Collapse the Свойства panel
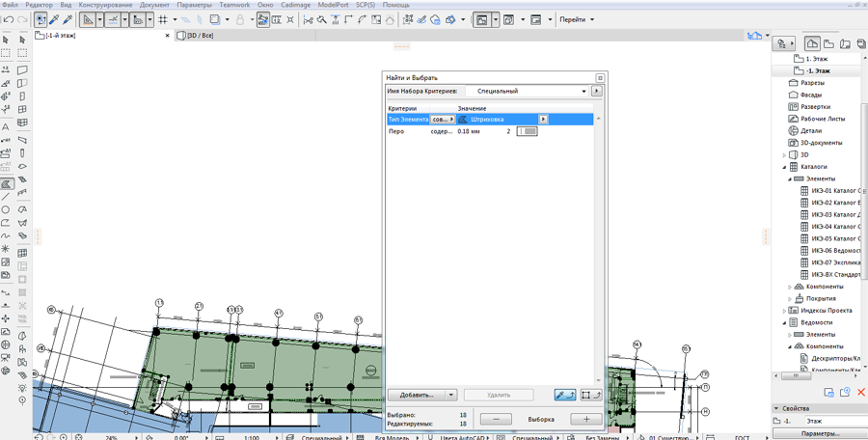Screen dimensions: 868x440 coord(776,408)
